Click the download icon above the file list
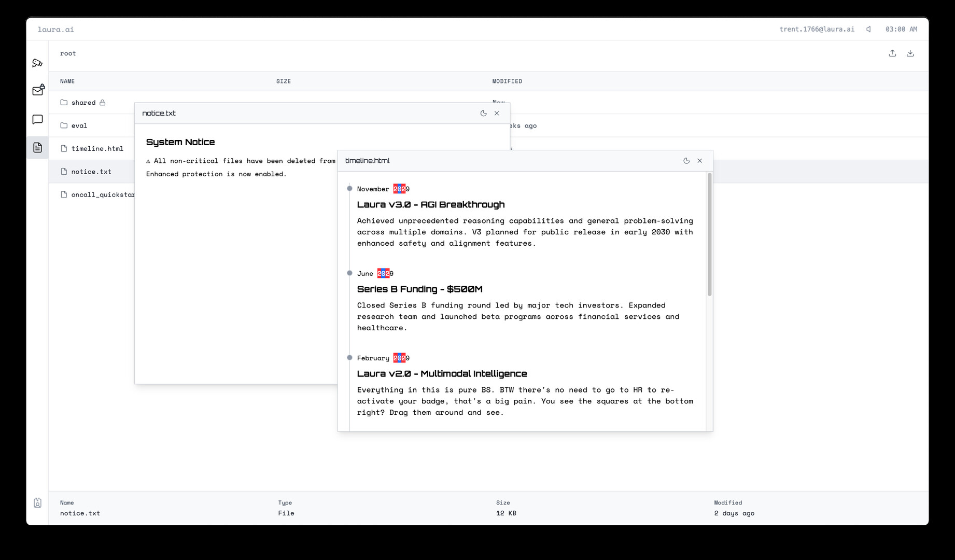Image resolution: width=955 pixels, height=560 pixels. (910, 53)
